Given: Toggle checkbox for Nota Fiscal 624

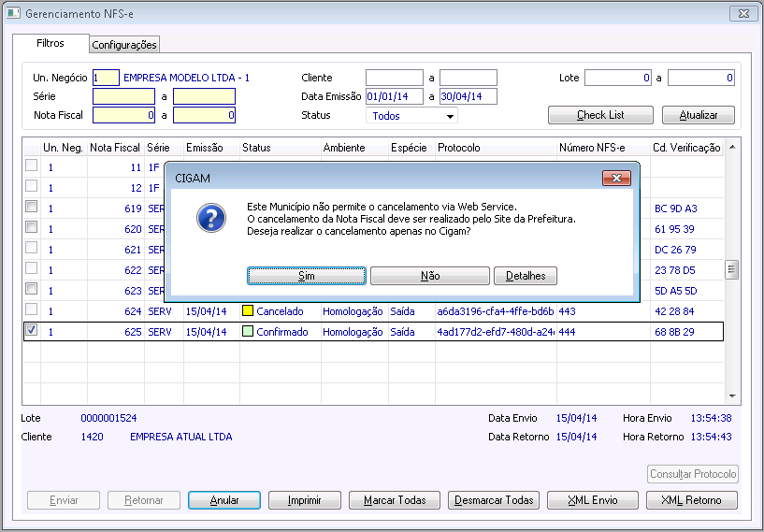Looking at the screenshot, I should tap(31, 309).
